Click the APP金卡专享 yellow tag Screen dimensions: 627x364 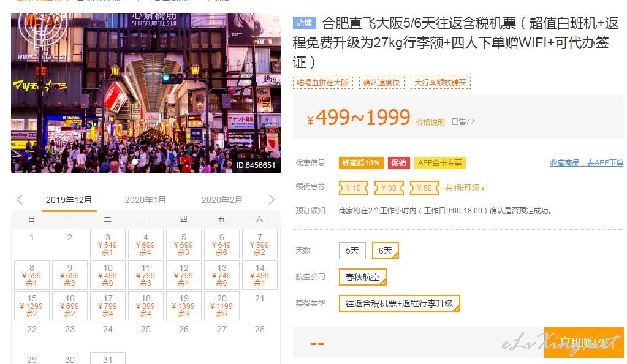click(x=440, y=163)
